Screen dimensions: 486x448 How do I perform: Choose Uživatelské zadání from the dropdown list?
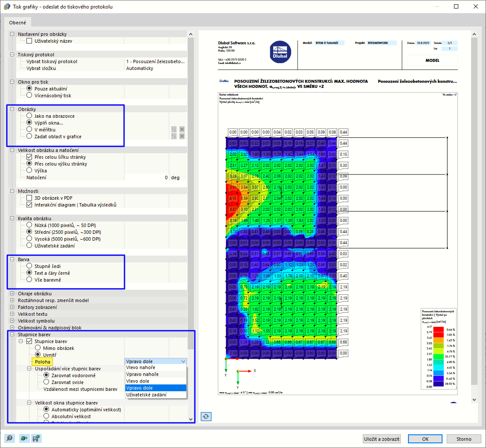(156, 395)
